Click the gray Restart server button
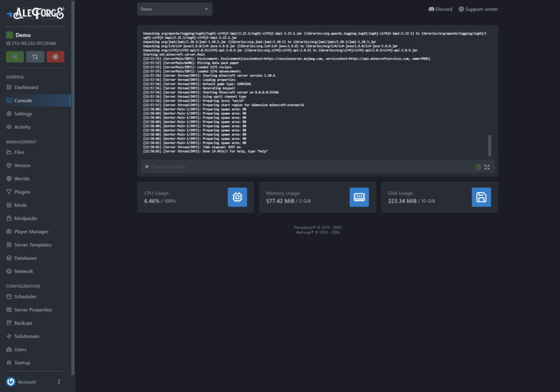The width and height of the screenshot is (560, 392). [x=35, y=57]
